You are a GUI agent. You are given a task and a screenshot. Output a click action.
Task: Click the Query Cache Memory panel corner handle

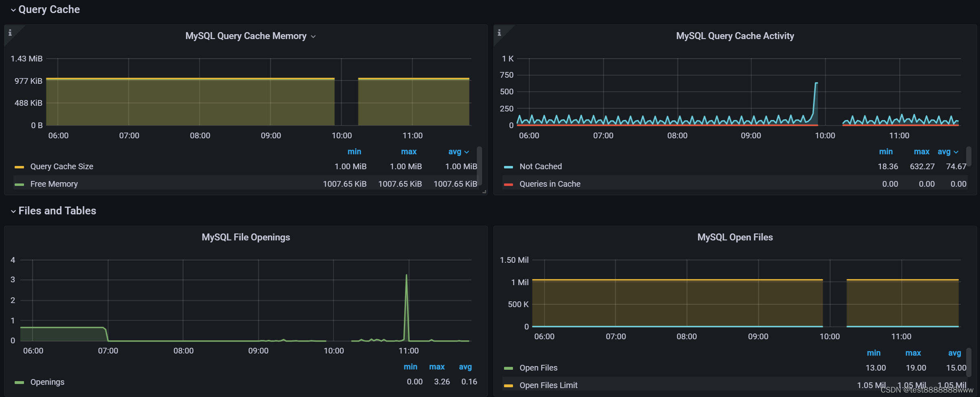pyautogui.click(x=484, y=192)
